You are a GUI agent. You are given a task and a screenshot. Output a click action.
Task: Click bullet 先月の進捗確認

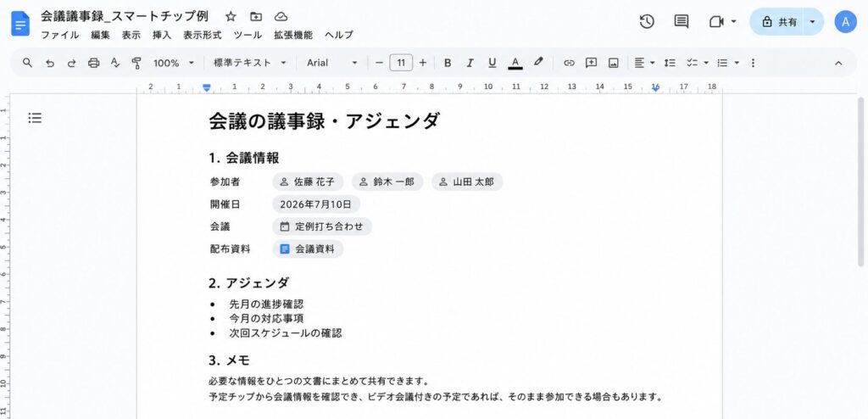(266, 304)
